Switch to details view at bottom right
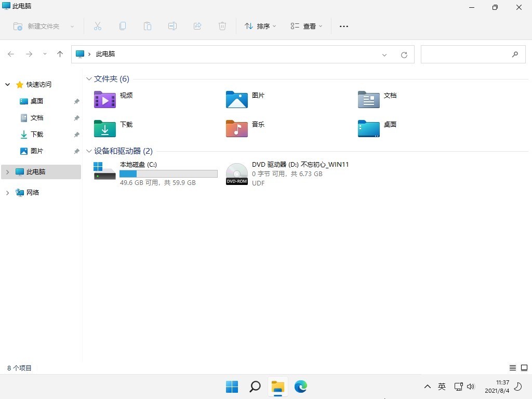 click(512, 367)
